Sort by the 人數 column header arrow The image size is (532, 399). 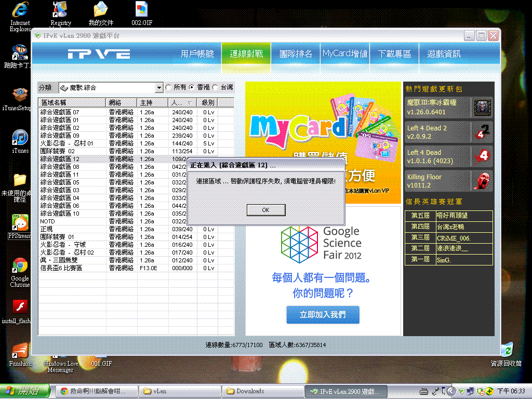click(189, 102)
